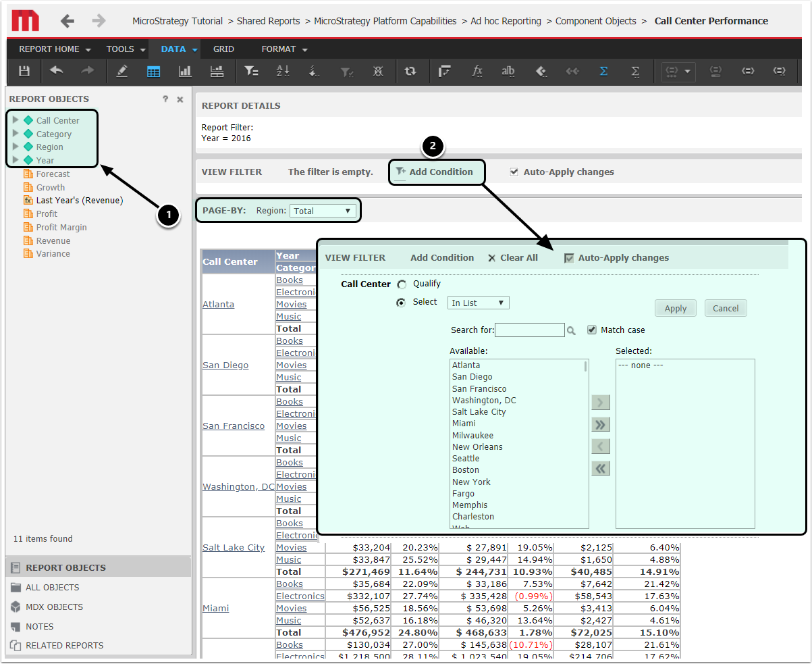Open the Tools menu

126,49
